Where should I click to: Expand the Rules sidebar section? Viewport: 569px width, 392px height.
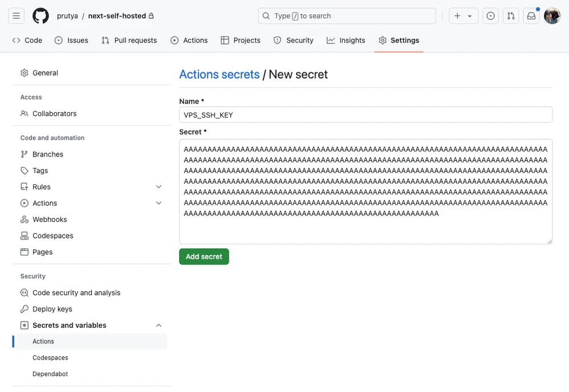[159, 187]
